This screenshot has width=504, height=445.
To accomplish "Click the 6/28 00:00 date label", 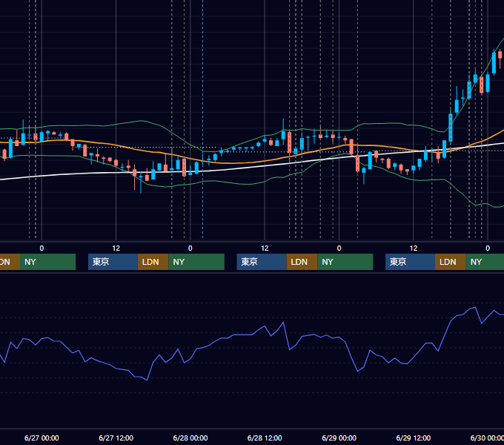I will [x=190, y=438].
